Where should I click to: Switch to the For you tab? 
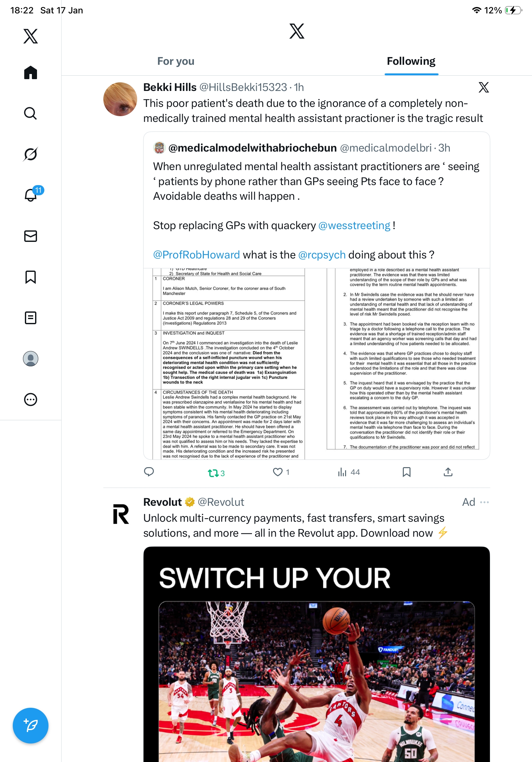coord(176,61)
